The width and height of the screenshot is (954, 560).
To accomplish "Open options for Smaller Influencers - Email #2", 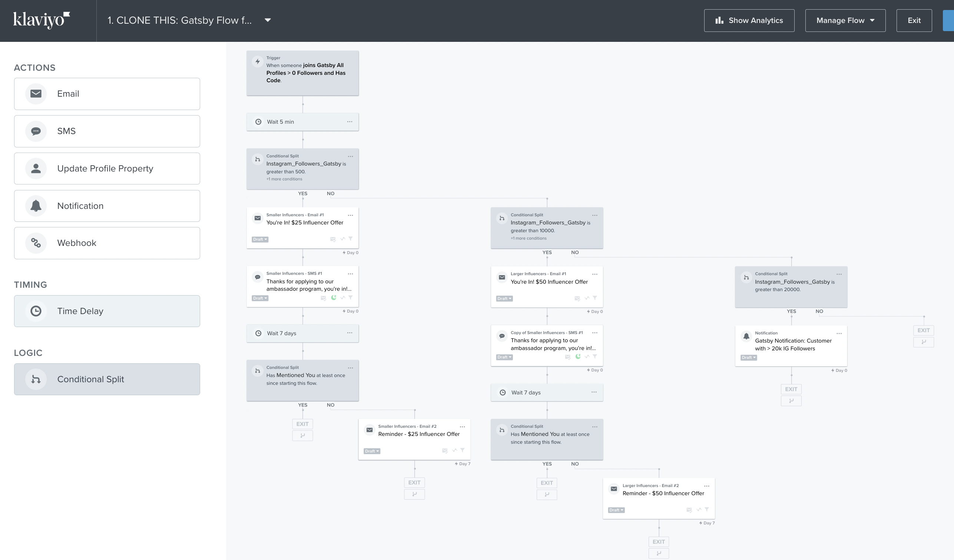I will (x=462, y=427).
